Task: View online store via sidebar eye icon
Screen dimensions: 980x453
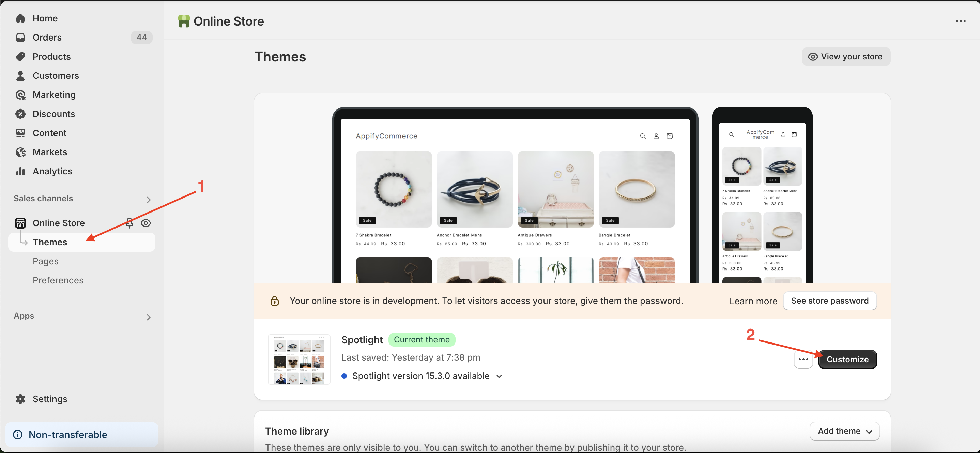Action: click(146, 223)
